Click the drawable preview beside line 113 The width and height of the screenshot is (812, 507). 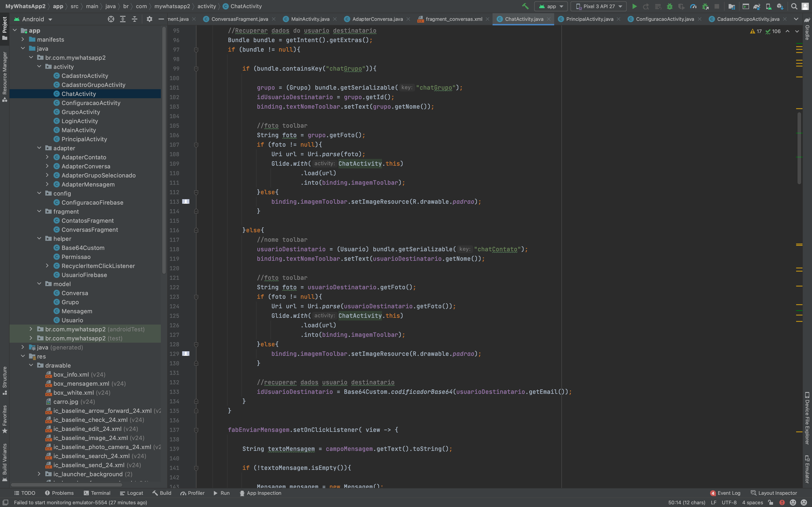pyautogui.click(x=186, y=201)
